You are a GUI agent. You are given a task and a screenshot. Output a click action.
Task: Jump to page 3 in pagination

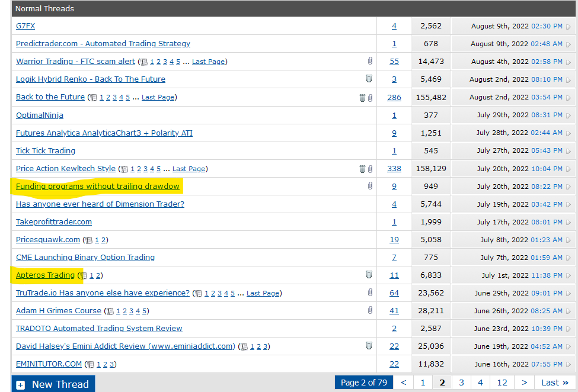coord(461,383)
